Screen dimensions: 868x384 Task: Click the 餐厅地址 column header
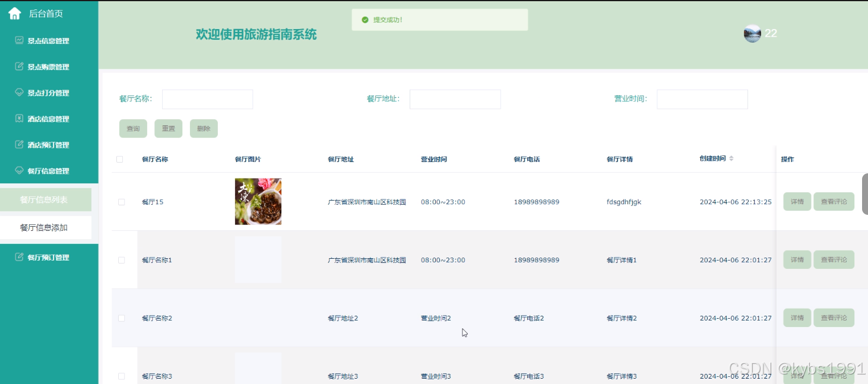341,159
